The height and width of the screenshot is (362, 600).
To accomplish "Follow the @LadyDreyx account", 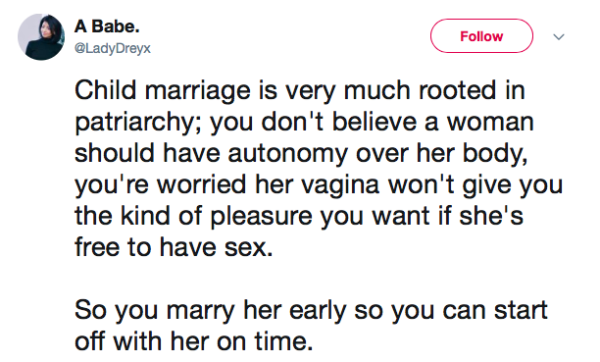I will (x=481, y=36).
